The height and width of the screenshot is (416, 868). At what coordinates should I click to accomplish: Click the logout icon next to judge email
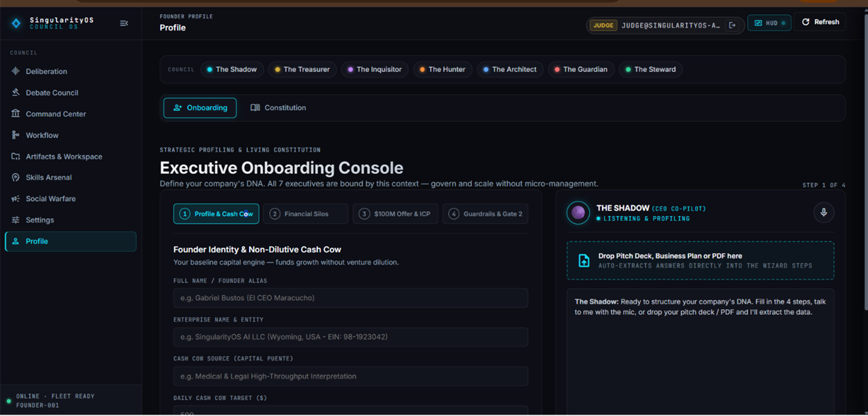pos(733,25)
